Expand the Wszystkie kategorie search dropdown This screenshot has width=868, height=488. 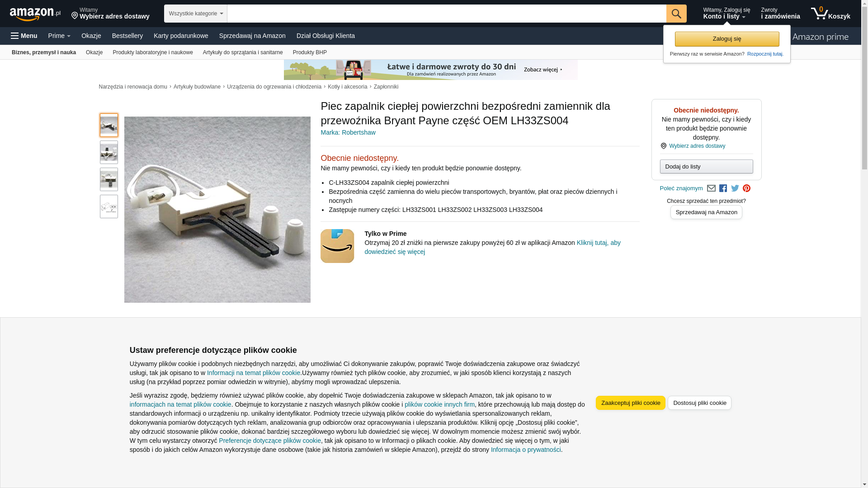(x=196, y=14)
